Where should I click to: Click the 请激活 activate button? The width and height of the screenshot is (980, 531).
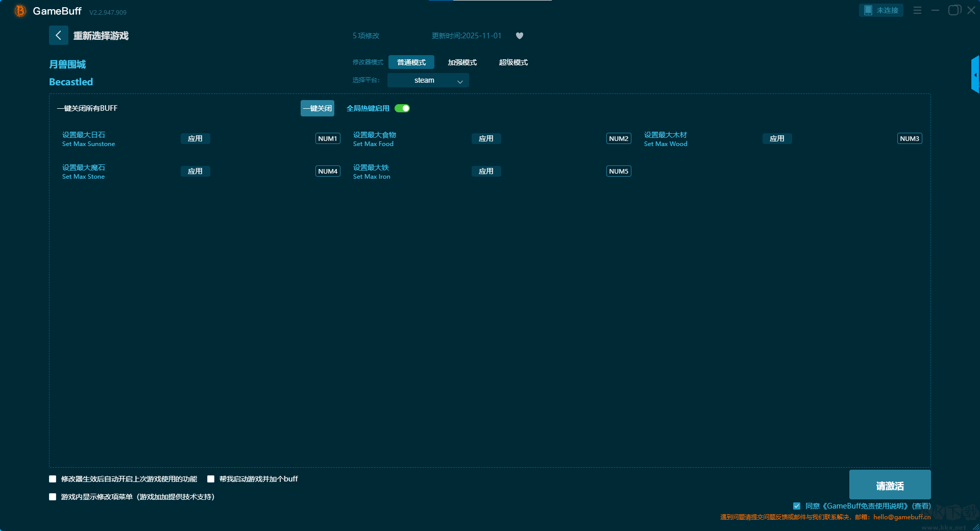pyautogui.click(x=890, y=485)
